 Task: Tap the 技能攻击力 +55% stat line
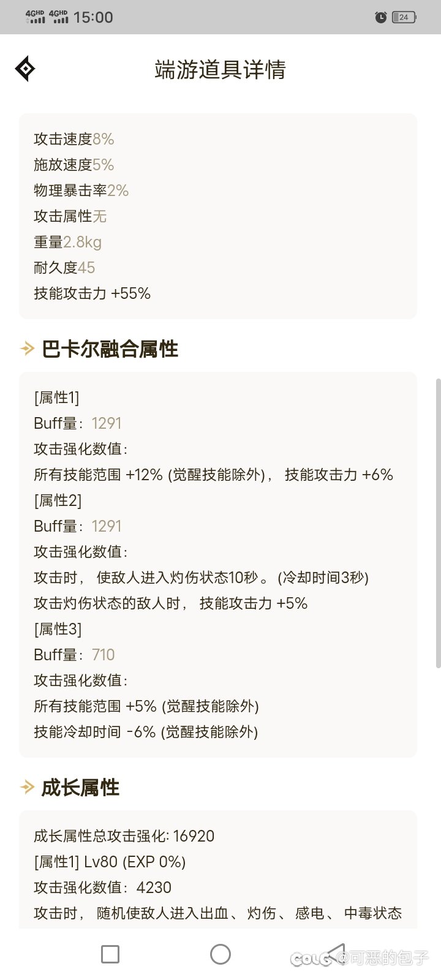(92, 293)
